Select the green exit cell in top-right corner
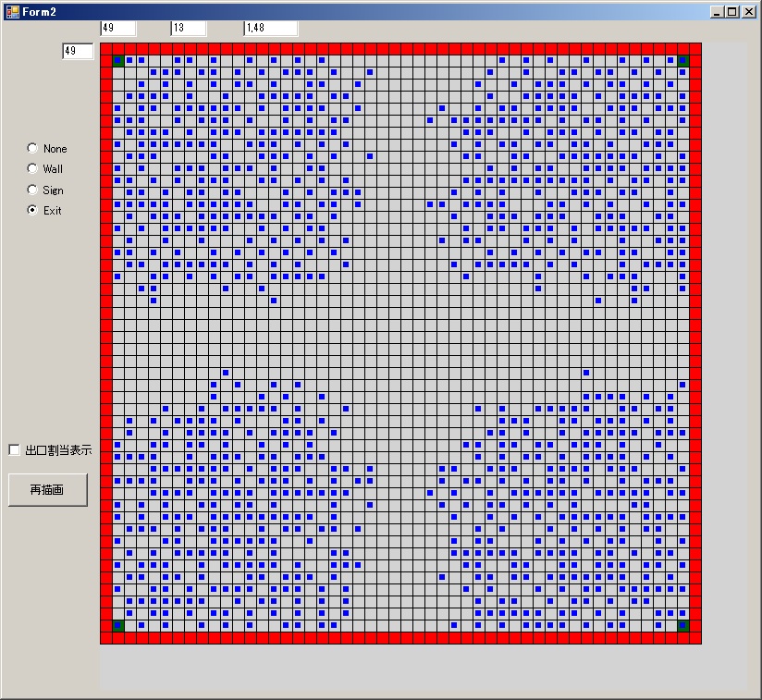The width and height of the screenshot is (762, 700). point(682,61)
